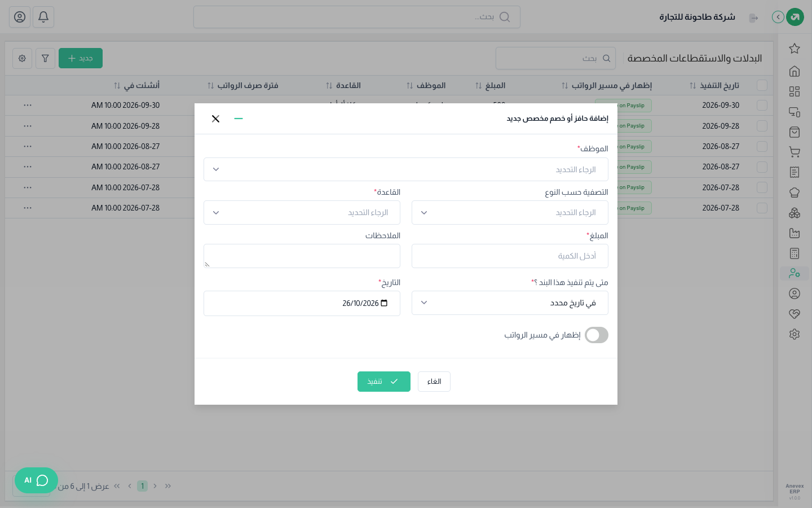Screen dimensions: 812x508
Task: Expand the الموظف employee dropdown
Action: tap(406, 169)
